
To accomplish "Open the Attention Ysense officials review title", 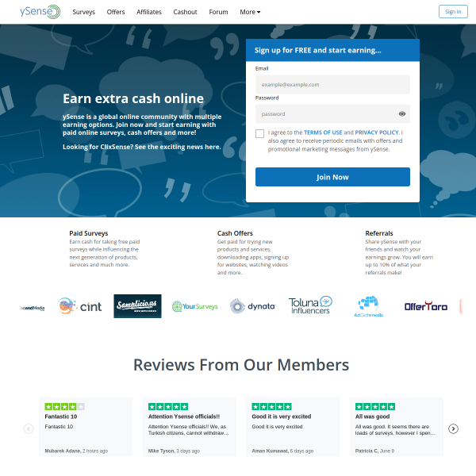I will [x=184, y=416].
